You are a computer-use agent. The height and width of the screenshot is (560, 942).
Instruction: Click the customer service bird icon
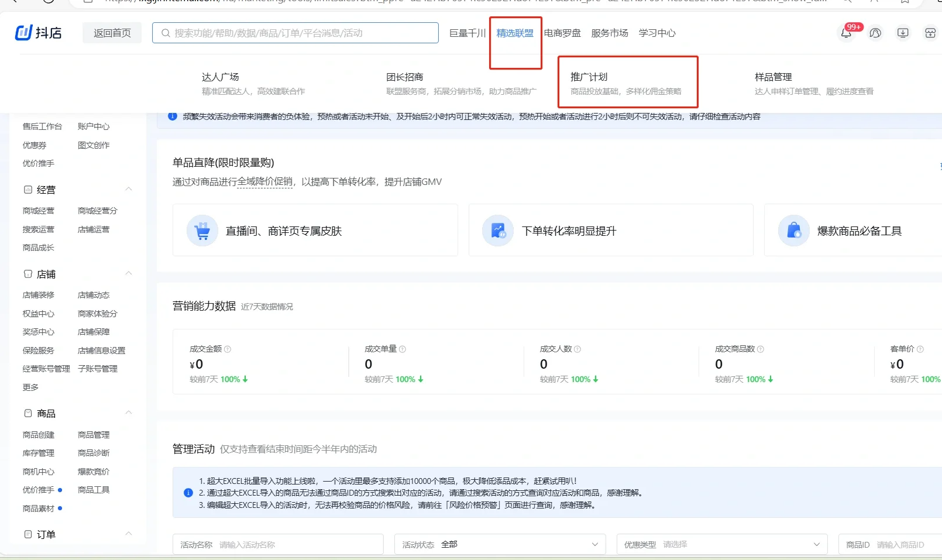[875, 33]
